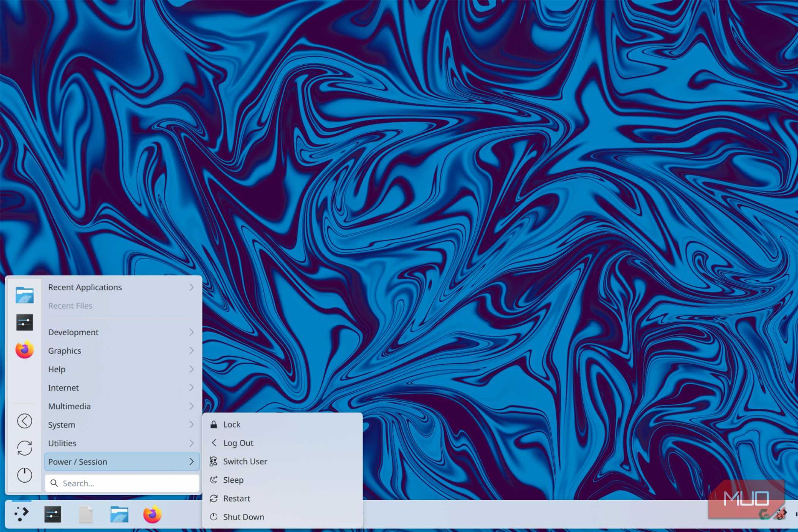The image size is (798, 532).
Task: Click the circular back arrow icon in menu sidebar
Action: click(x=25, y=421)
